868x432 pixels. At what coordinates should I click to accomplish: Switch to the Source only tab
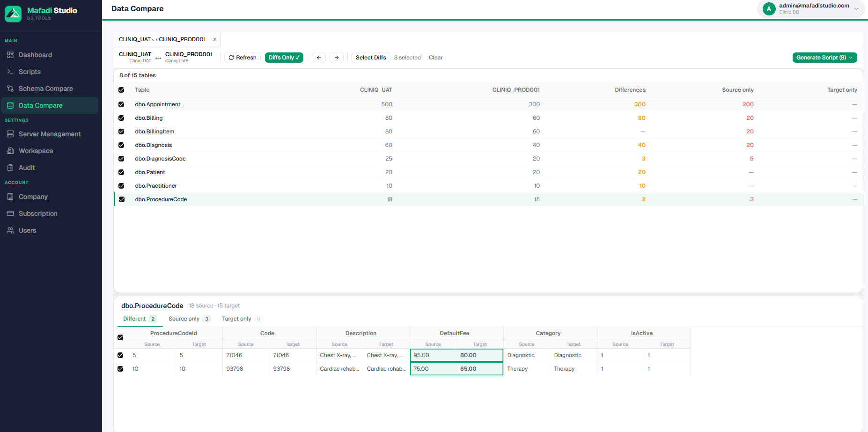189,319
